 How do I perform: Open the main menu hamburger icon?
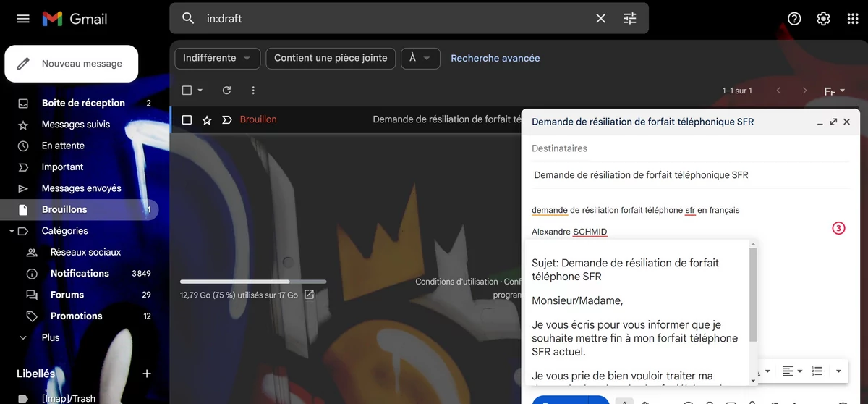23,19
